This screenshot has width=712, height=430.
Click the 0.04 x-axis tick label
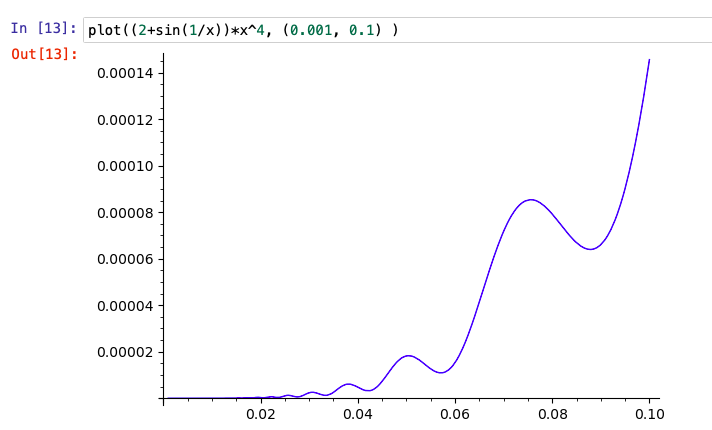(x=357, y=414)
